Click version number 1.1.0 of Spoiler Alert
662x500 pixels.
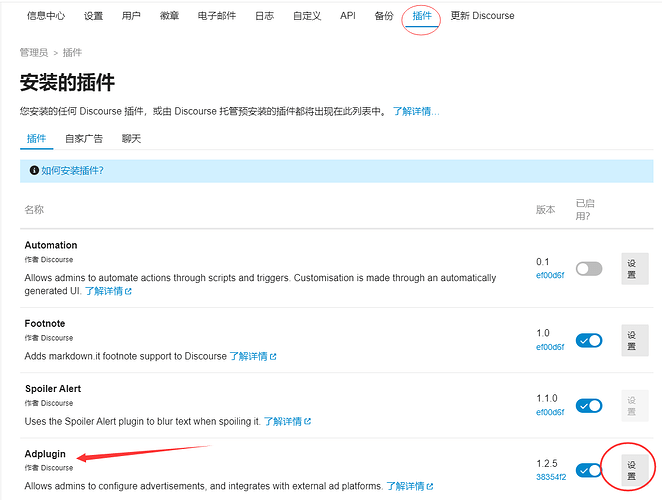[x=547, y=399]
